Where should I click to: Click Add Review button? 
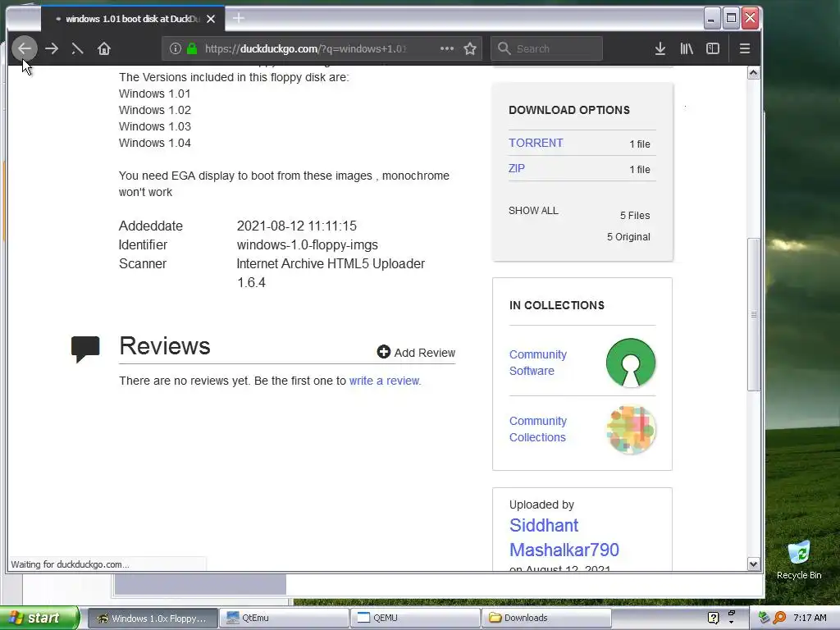pos(416,353)
